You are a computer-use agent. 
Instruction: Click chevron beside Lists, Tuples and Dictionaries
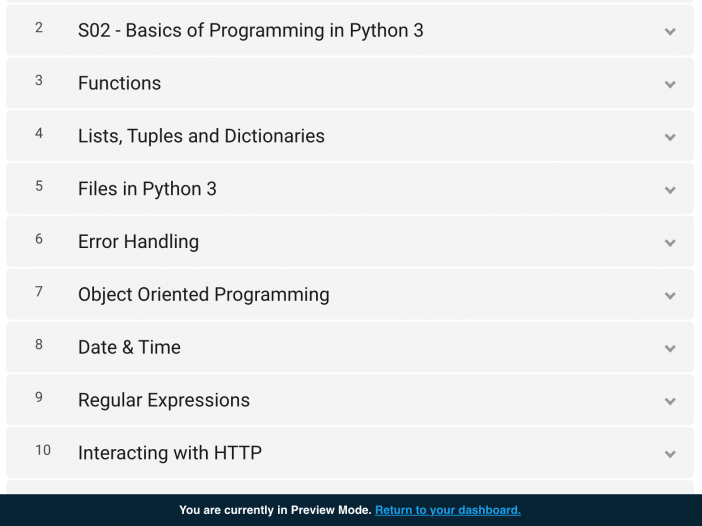click(x=670, y=137)
